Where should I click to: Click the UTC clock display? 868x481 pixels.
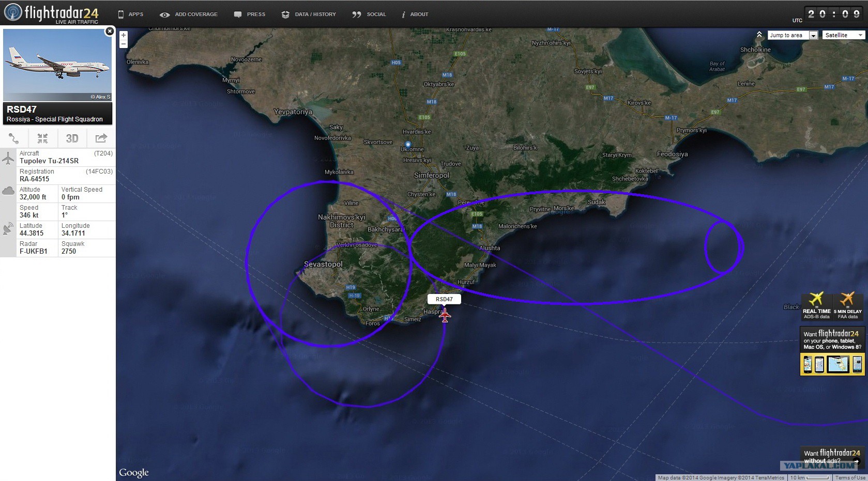pyautogui.click(x=834, y=14)
